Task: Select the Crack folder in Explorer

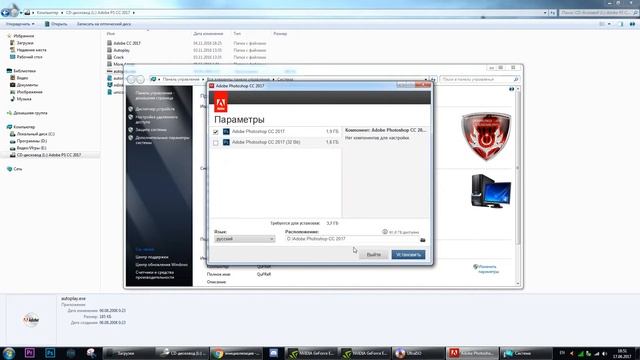Action: click(x=119, y=57)
